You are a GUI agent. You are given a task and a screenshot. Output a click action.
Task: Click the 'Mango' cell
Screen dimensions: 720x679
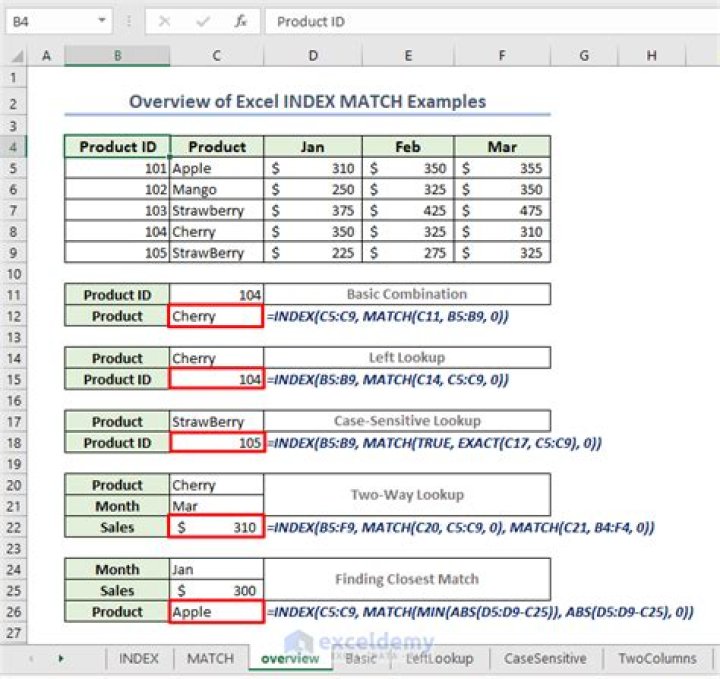point(217,190)
